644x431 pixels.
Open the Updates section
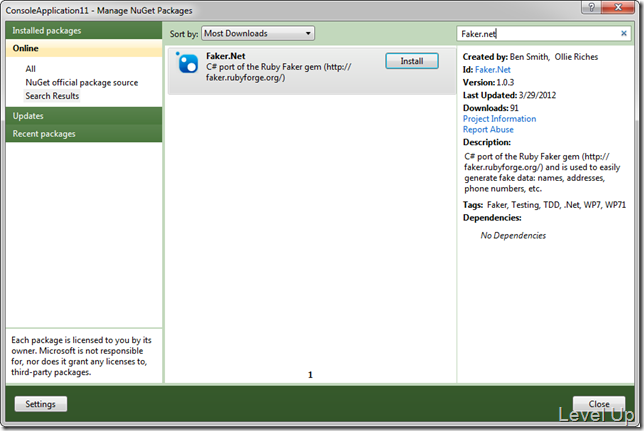click(x=84, y=116)
